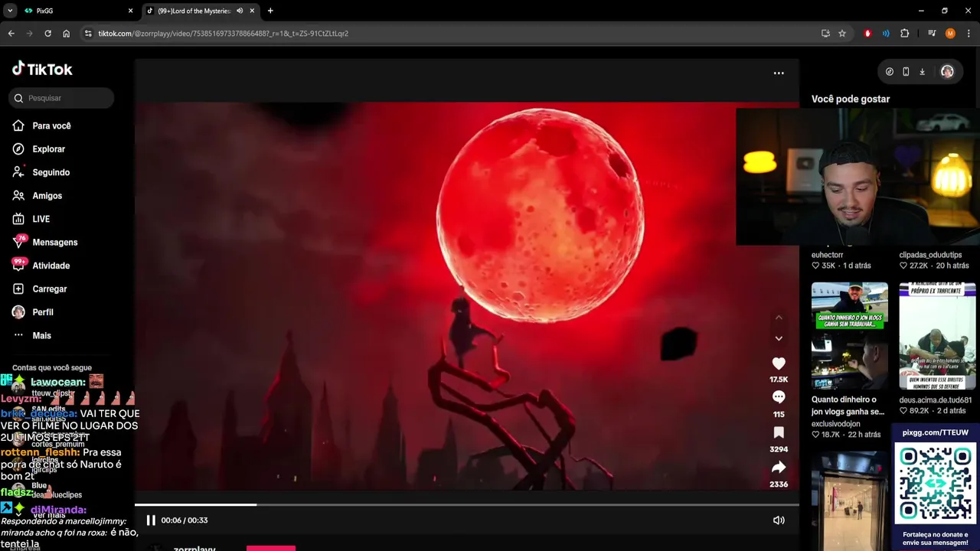Open profile avatar in TikTok header
The width and height of the screenshot is (980, 551).
coord(947,71)
